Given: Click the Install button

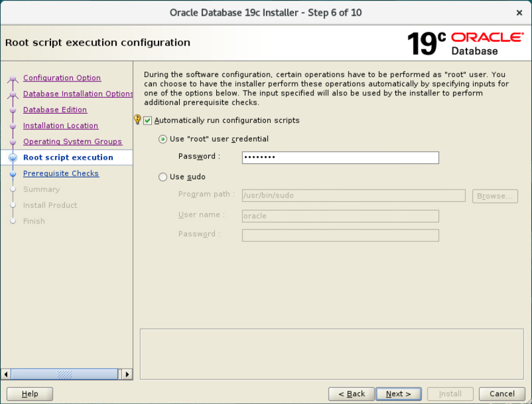Looking at the screenshot, I should click(x=450, y=394).
